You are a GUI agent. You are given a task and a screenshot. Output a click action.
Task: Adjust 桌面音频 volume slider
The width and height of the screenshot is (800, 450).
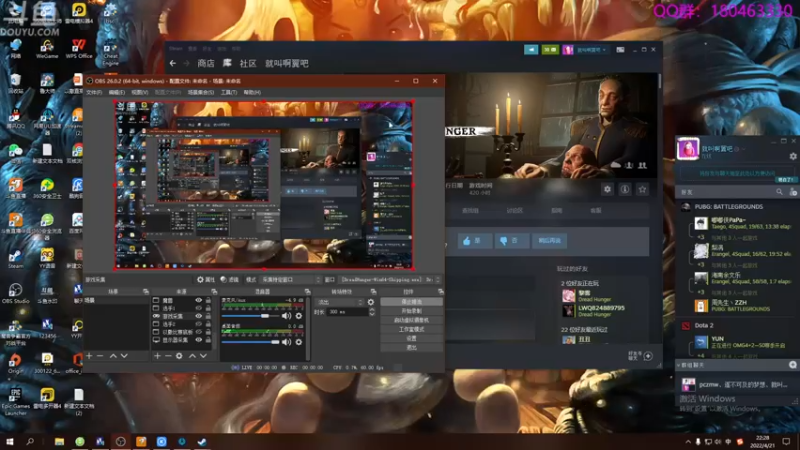coord(251,342)
